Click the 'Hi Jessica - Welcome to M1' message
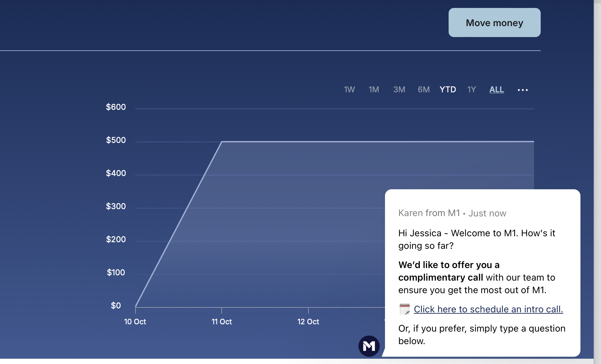The height and width of the screenshot is (364, 601). [477, 239]
